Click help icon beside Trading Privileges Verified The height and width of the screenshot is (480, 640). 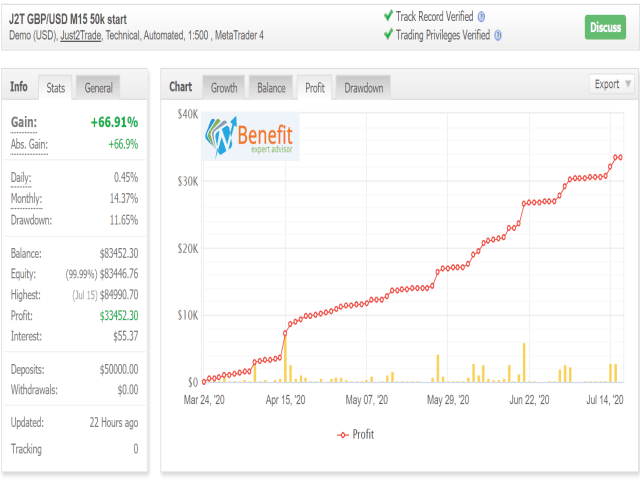(498, 36)
